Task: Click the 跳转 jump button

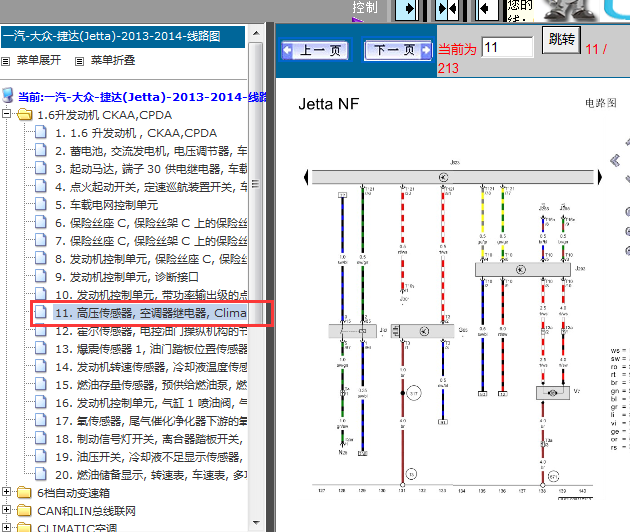Action: point(561,40)
